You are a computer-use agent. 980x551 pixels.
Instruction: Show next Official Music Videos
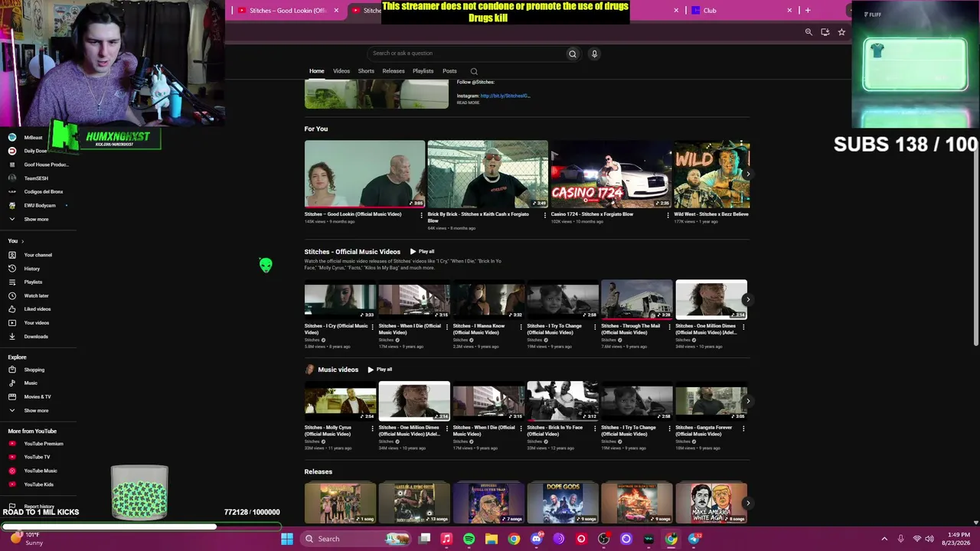point(748,299)
